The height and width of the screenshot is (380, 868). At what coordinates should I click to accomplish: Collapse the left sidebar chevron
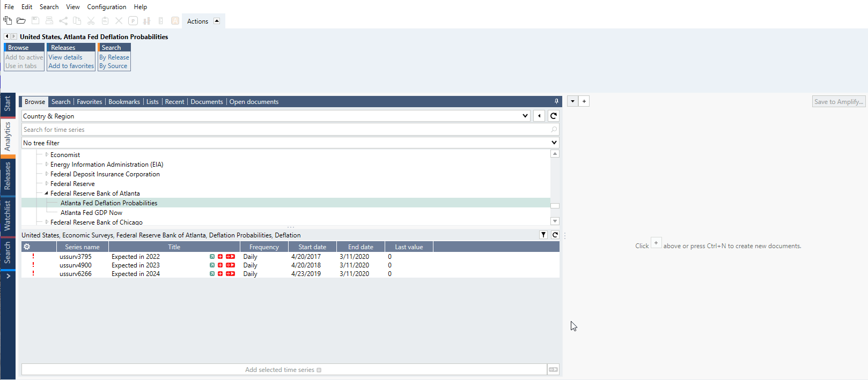click(x=8, y=276)
